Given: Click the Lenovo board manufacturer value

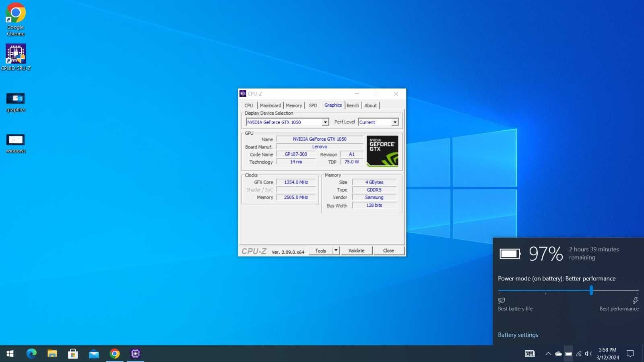Looking at the screenshot, I should point(320,147).
